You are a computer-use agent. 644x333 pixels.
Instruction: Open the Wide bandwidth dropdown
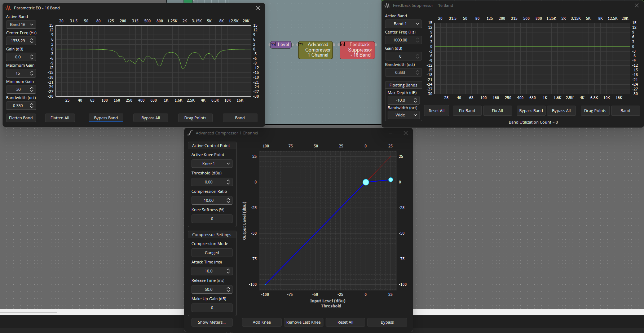(x=403, y=115)
